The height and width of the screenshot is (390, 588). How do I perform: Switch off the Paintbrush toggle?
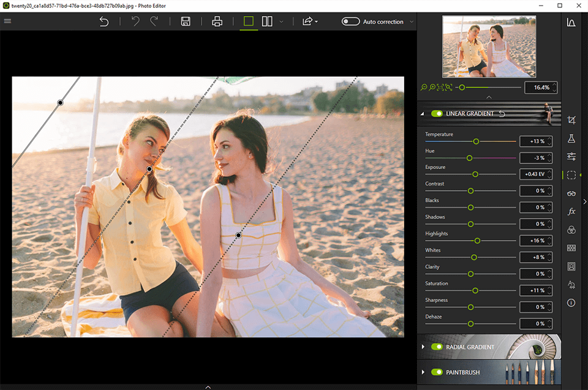tap(437, 372)
